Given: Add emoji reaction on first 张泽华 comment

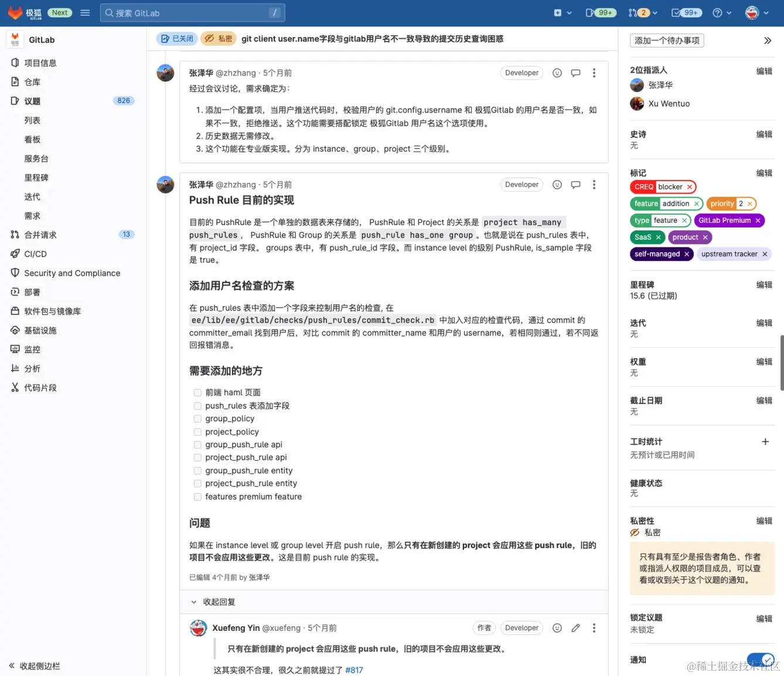Looking at the screenshot, I should (557, 73).
